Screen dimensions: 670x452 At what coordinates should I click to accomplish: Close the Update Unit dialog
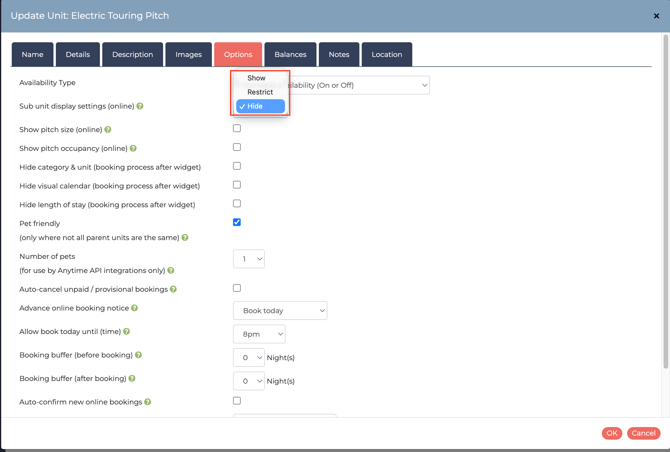pyautogui.click(x=656, y=16)
